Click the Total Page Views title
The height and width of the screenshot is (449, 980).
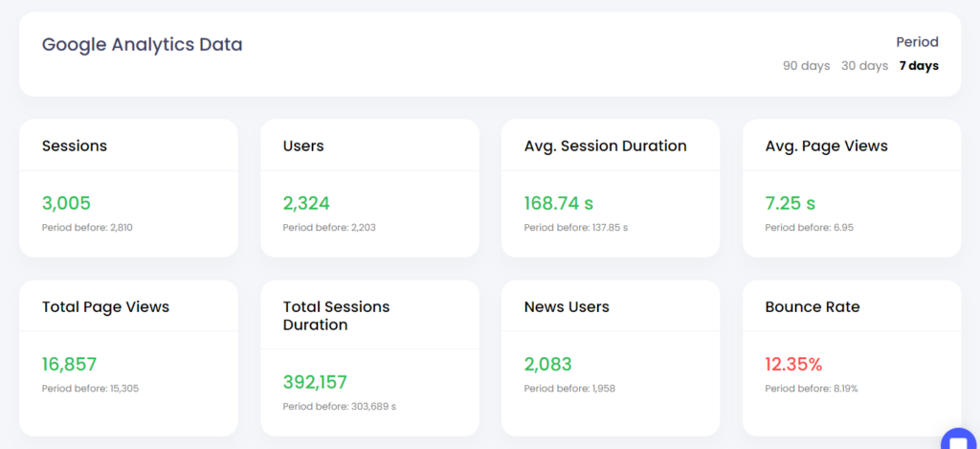click(x=105, y=307)
